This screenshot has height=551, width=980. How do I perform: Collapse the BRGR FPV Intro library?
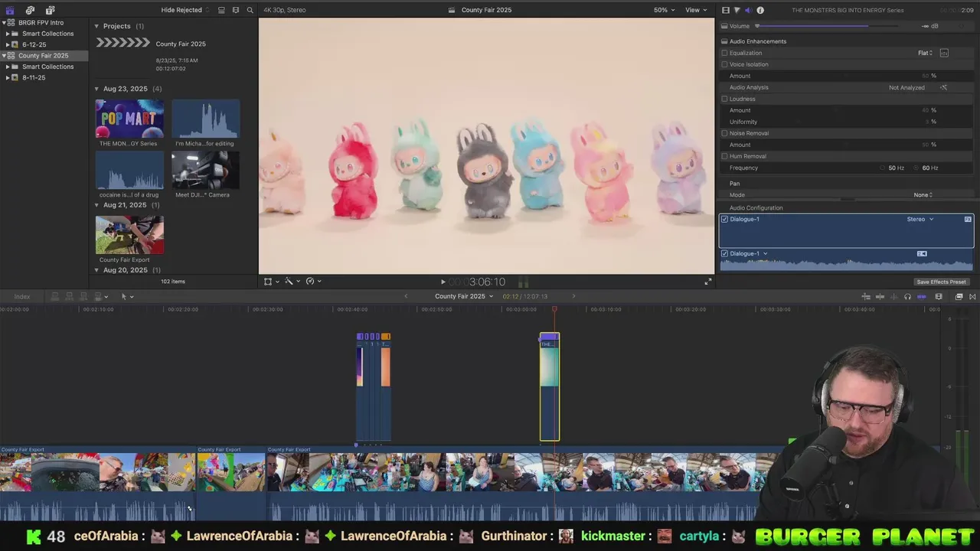pyautogui.click(x=4, y=22)
